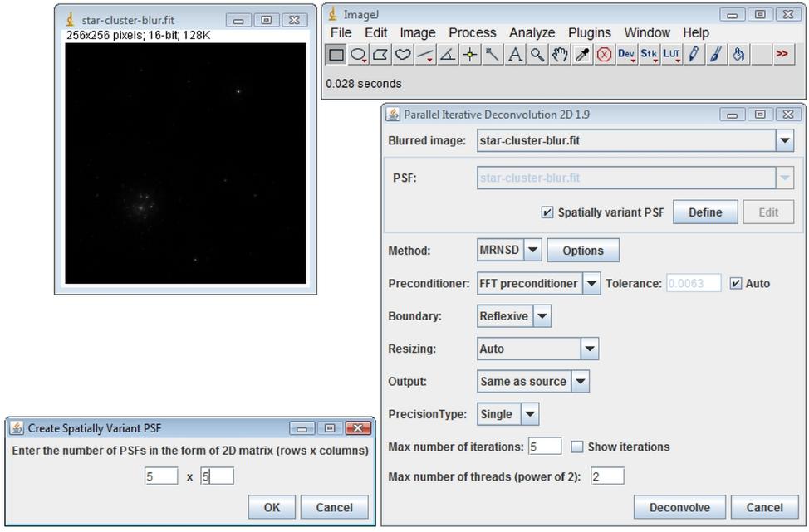Select the Magnifying glass zoom tool
The height and width of the screenshot is (532, 809).
(x=537, y=54)
